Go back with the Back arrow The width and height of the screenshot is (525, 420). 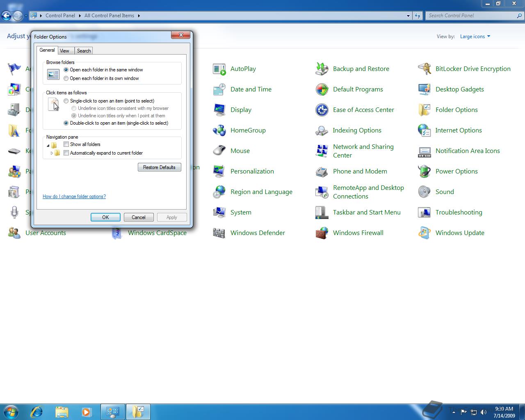[6, 16]
